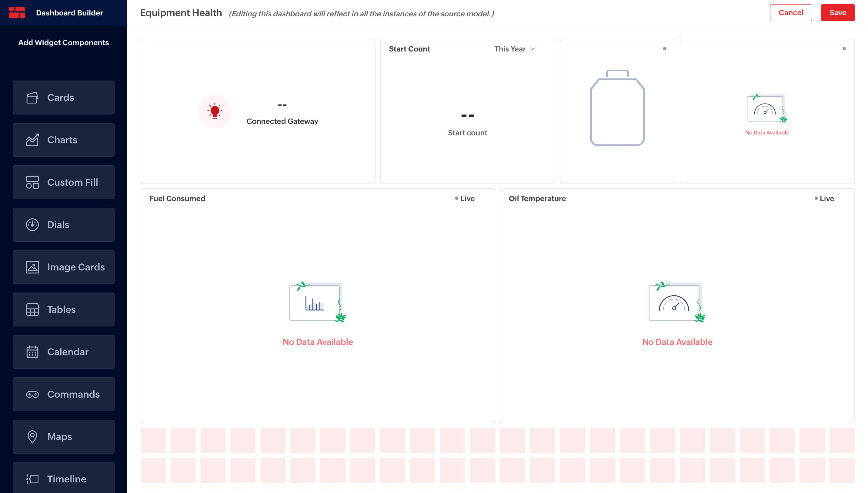Select the Tables grid icon
Screen dimensions: 868x493
coord(32,309)
